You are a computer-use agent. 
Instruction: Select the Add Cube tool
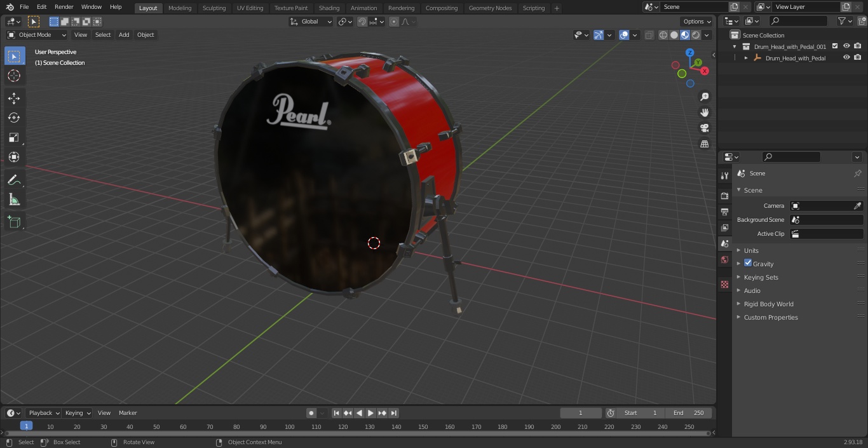[x=15, y=222]
